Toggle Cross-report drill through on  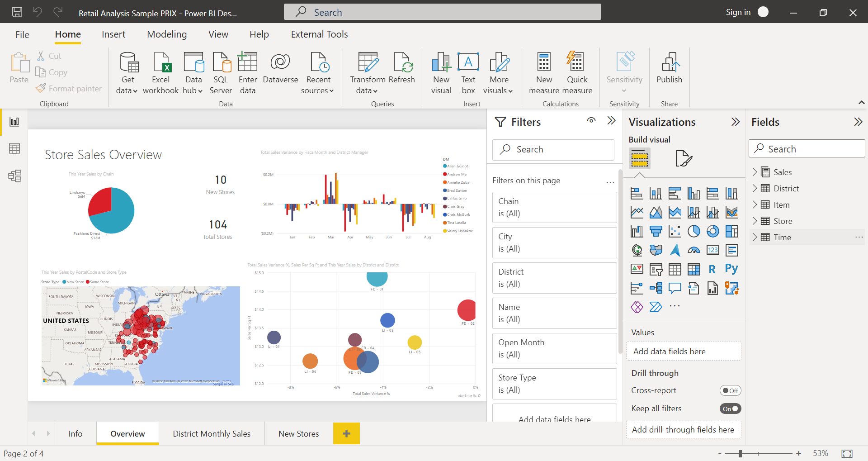pos(730,390)
